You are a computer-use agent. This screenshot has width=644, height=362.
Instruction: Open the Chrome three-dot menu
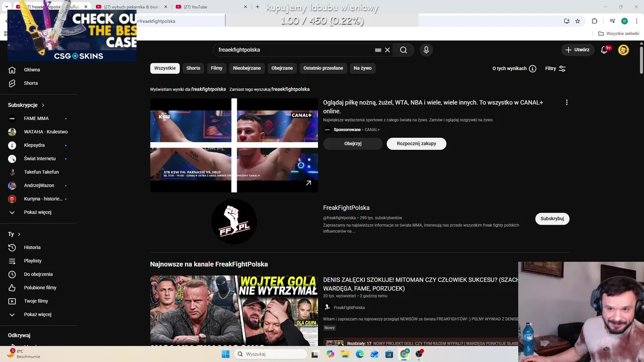point(636,21)
